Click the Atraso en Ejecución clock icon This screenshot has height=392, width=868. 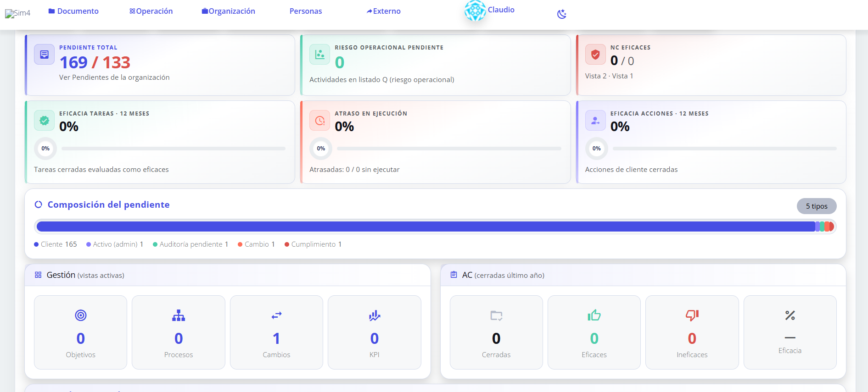click(x=320, y=121)
